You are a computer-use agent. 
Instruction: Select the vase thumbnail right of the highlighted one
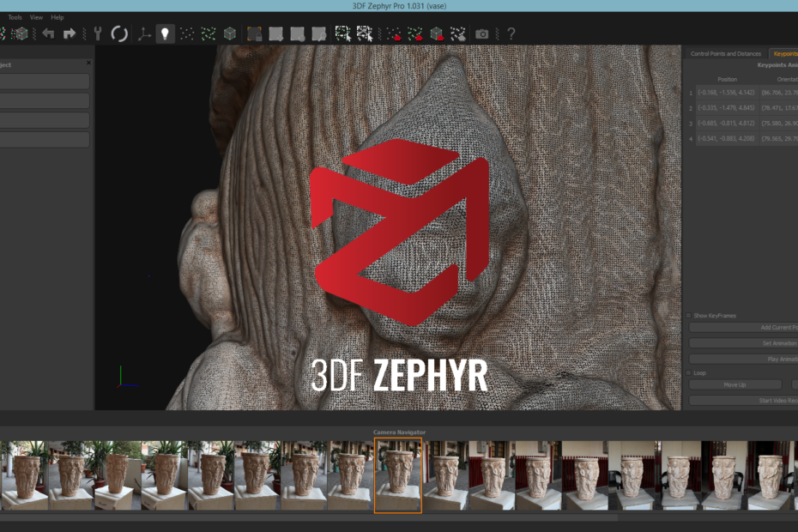click(x=444, y=475)
